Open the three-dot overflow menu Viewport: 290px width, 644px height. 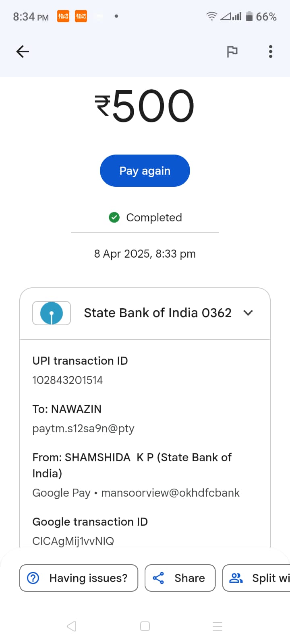pyautogui.click(x=271, y=52)
